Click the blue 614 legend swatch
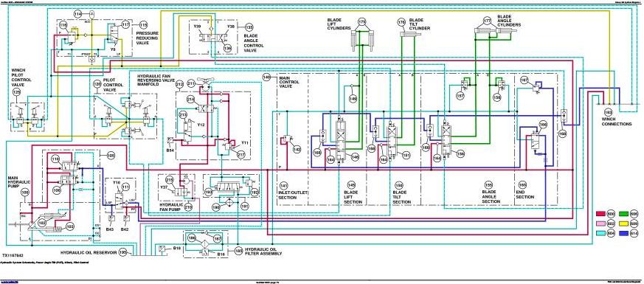 click(624, 234)
